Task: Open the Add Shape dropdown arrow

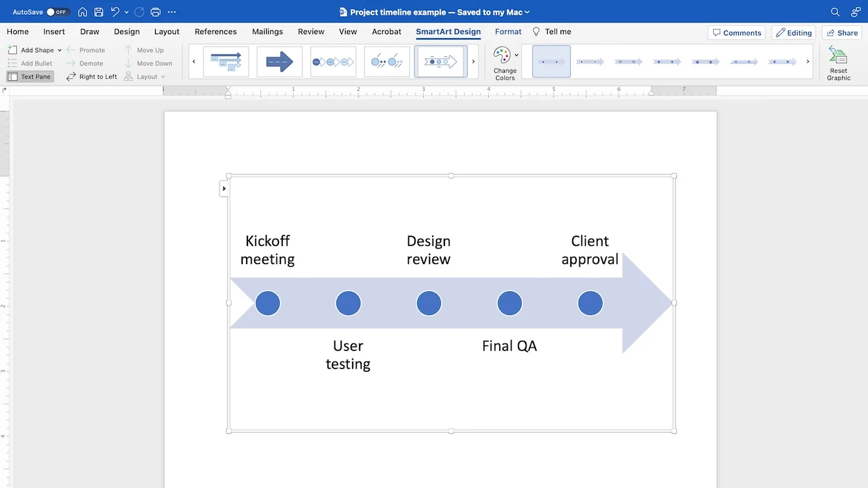Action: 59,50
